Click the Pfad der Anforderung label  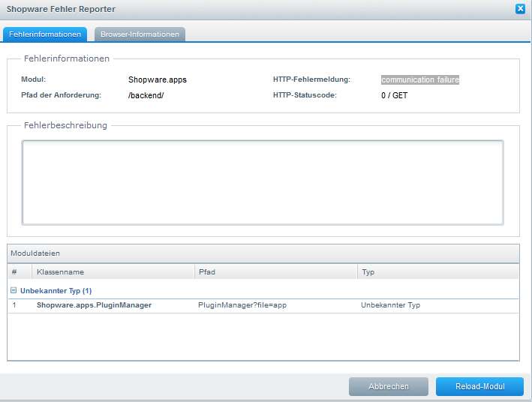61,95
